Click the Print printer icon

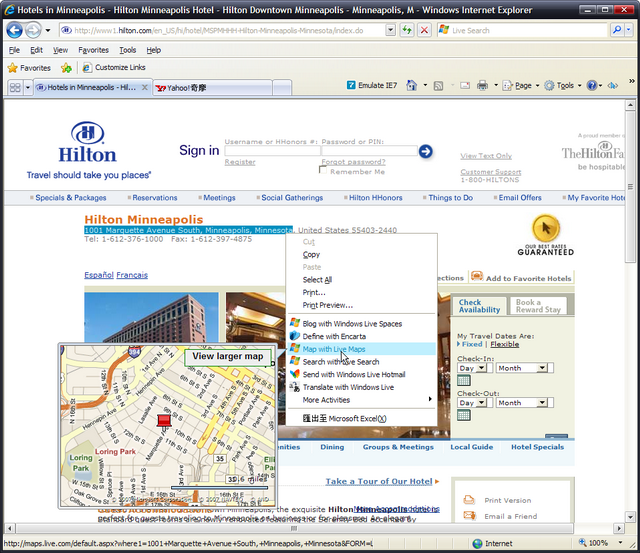(482, 85)
